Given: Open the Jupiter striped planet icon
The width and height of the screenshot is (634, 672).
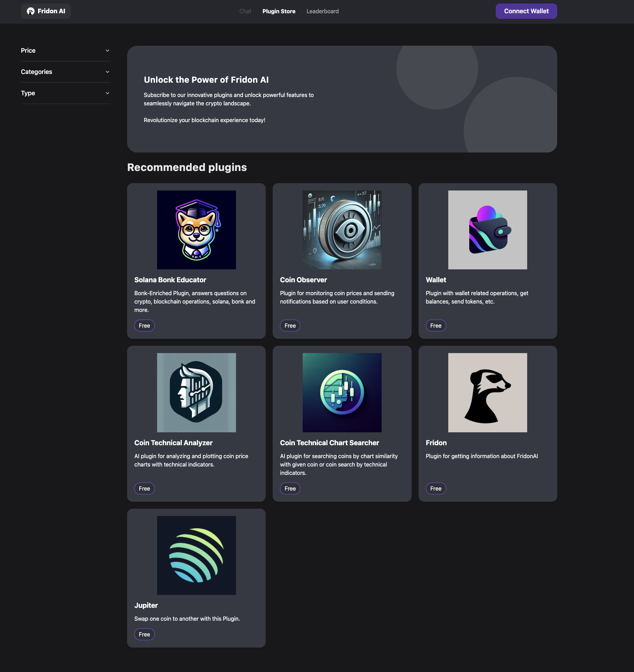Looking at the screenshot, I should coord(196,555).
